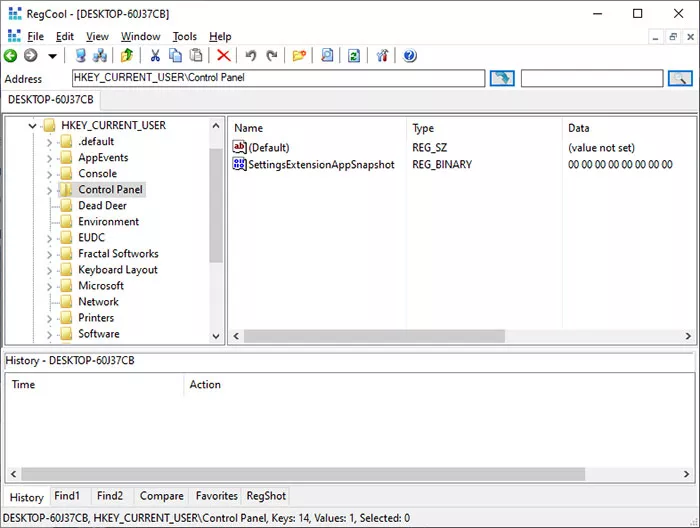Open the Tools menu
Viewport: 700px width, 528px height.
point(185,37)
